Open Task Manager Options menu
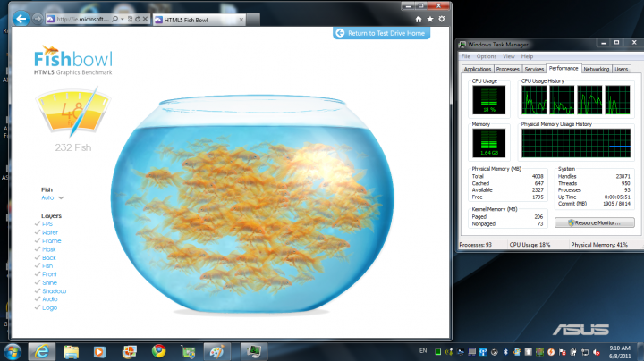The height and width of the screenshot is (361, 644). [487, 56]
